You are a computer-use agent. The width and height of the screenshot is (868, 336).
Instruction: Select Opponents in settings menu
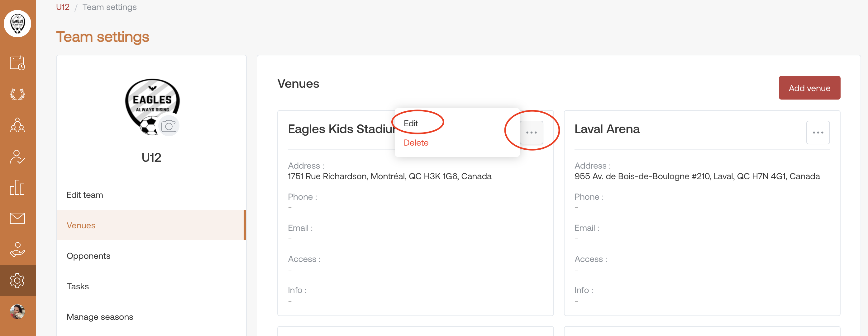click(151, 256)
